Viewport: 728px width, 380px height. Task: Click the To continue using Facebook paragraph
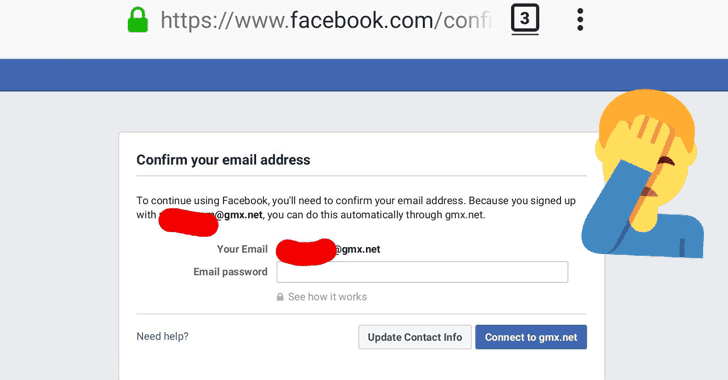pos(356,208)
